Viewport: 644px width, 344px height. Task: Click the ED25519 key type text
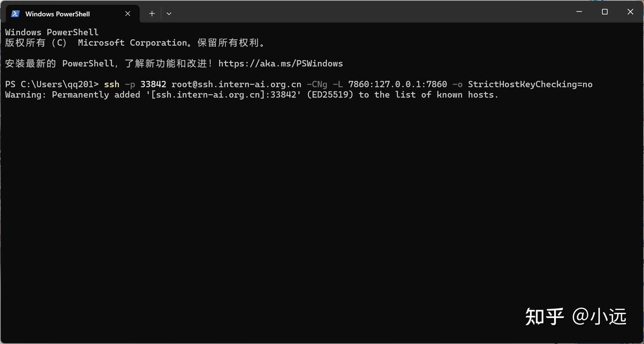point(330,94)
